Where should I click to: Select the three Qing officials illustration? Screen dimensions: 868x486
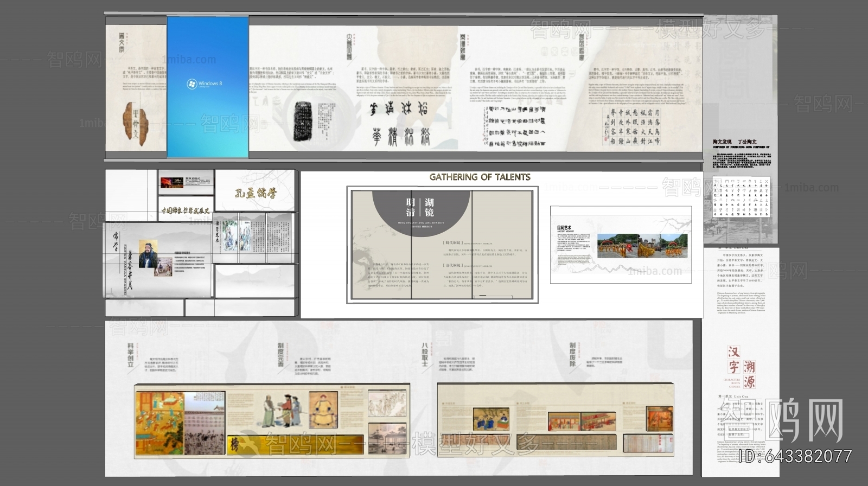282,410
